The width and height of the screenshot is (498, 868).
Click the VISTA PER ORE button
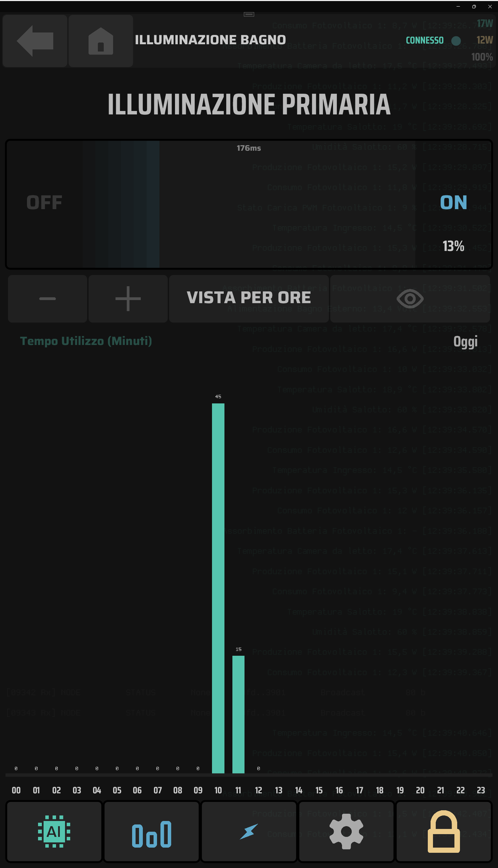coord(249,299)
